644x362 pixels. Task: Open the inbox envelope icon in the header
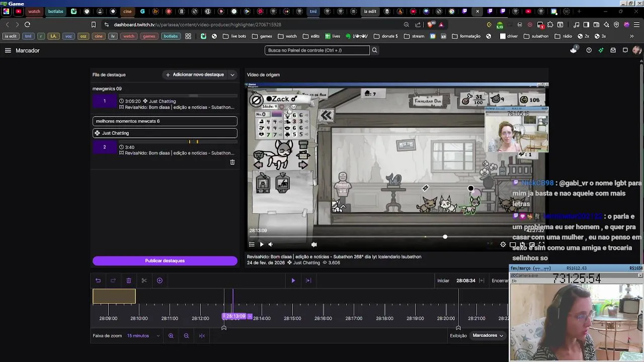point(613,50)
